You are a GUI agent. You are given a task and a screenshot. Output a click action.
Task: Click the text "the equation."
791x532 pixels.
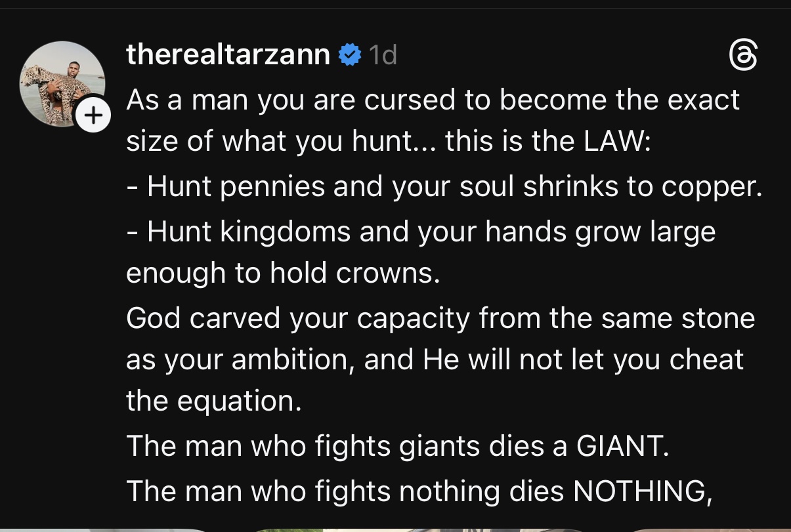click(x=213, y=401)
